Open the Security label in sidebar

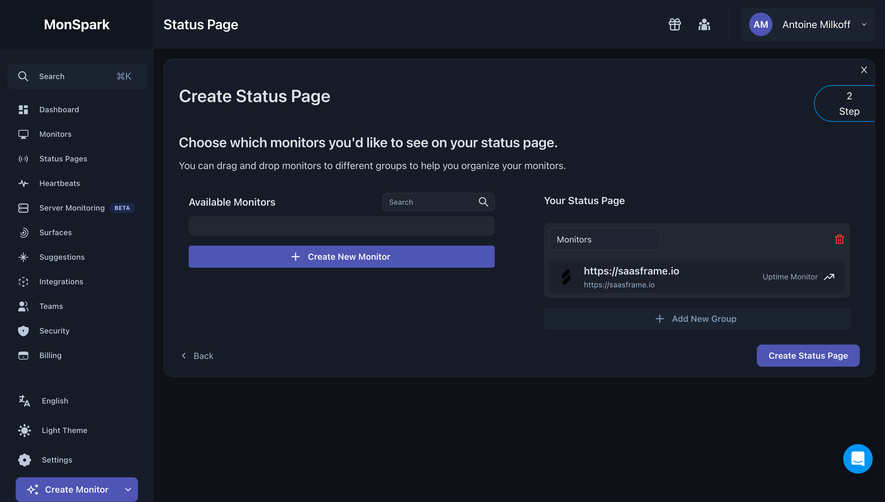(54, 331)
